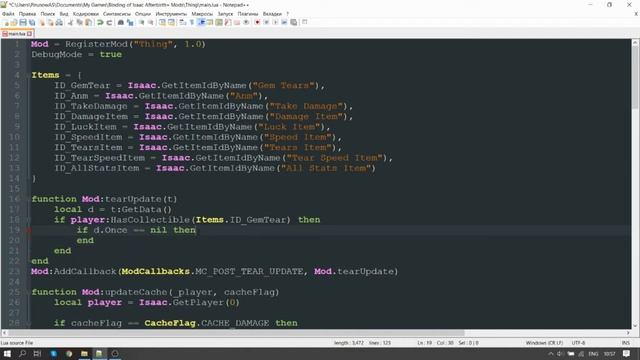The image size is (640, 360).
Task: Click INS mode indicator in status bar
Action: click(x=625, y=343)
